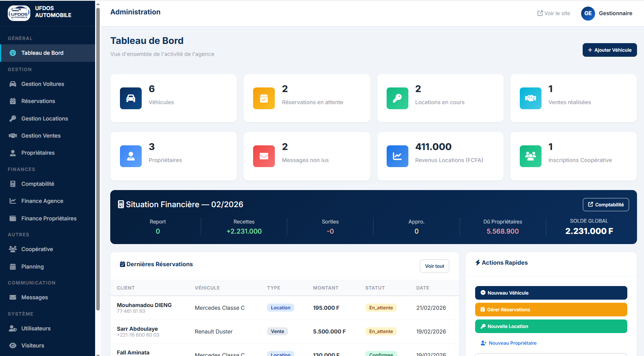Click the Voir tout button for reservations
The height and width of the screenshot is (356, 644).
pyautogui.click(x=434, y=266)
